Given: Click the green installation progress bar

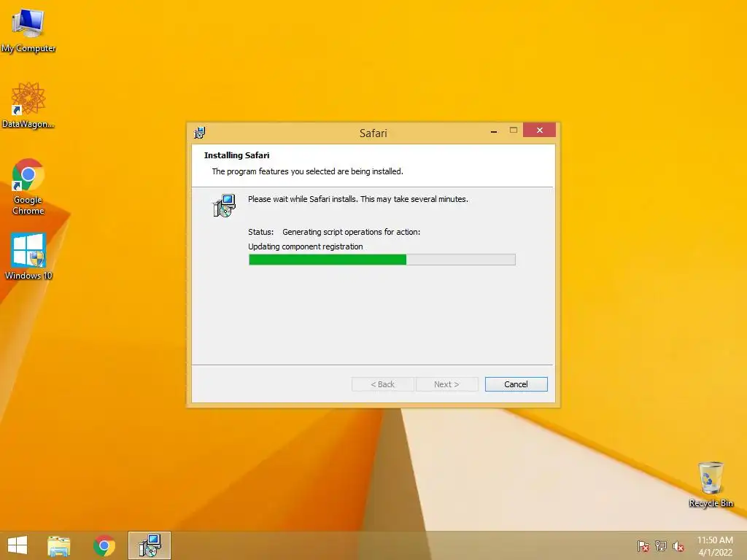Looking at the screenshot, I should coord(382,260).
